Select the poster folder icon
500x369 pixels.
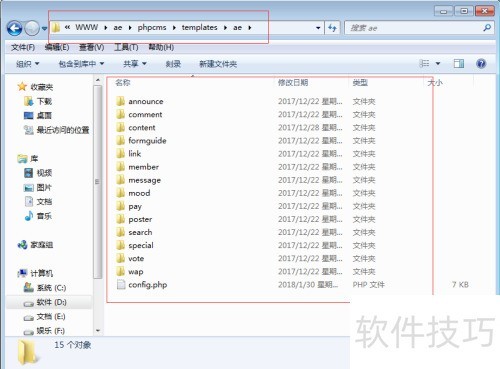pyautogui.click(x=121, y=219)
